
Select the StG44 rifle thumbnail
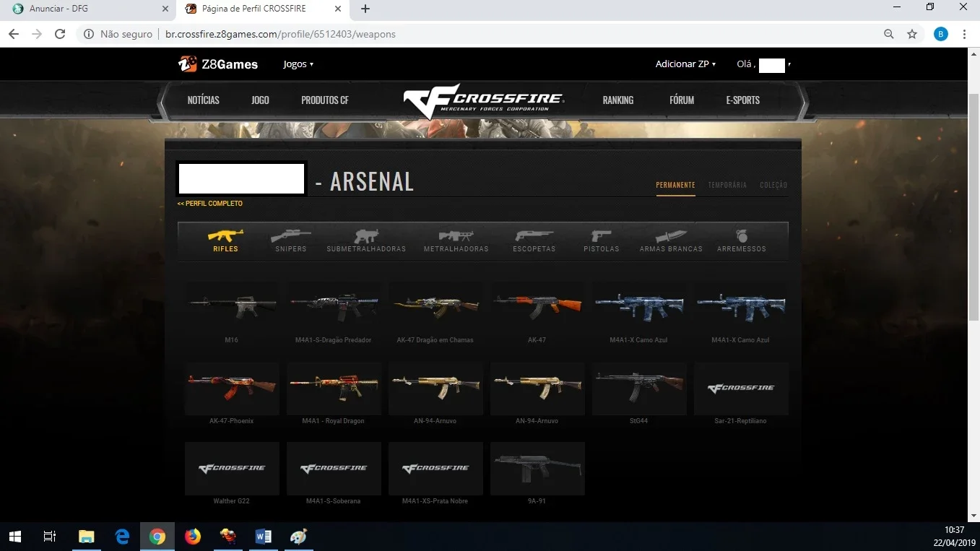pyautogui.click(x=639, y=387)
